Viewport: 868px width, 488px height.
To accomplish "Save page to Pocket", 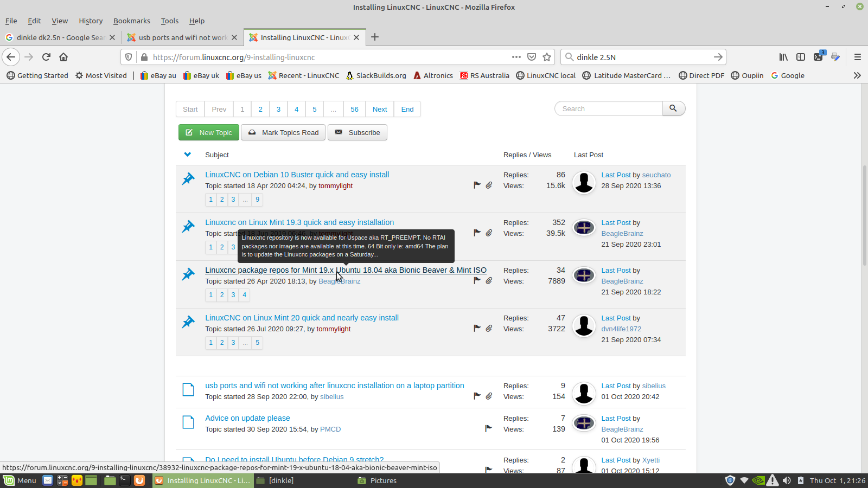I will click(532, 57).
